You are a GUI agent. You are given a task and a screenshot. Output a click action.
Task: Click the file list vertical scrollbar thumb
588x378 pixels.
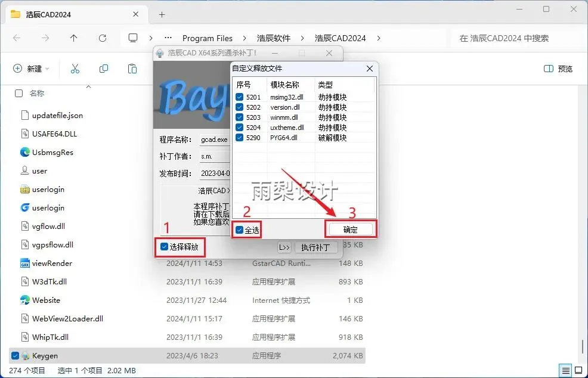(x=583, y=347)
